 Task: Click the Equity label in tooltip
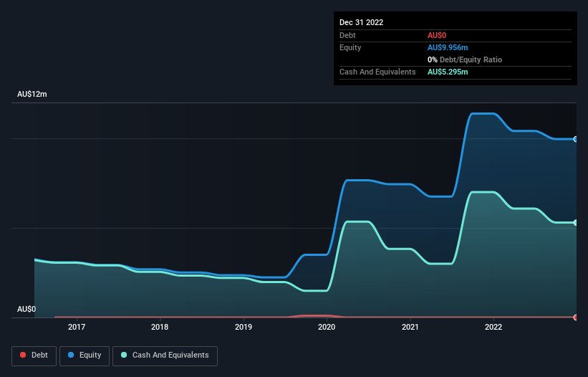(350, 47)
